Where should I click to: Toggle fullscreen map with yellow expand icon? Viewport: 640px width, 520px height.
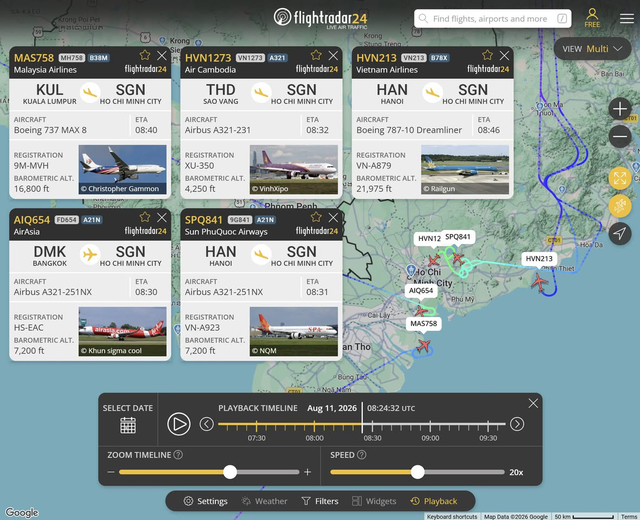point(620,178)
